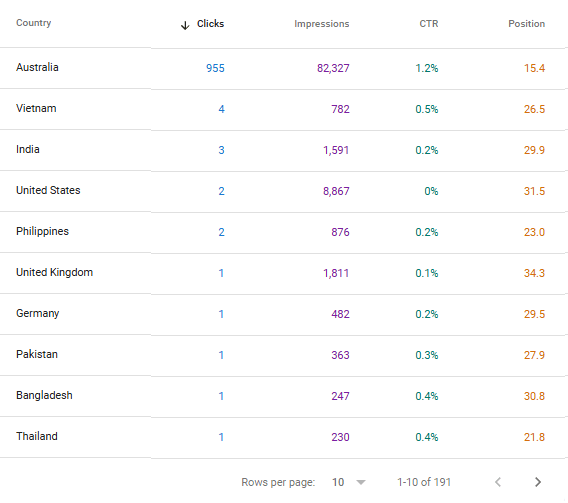Image resolution: width=568 pixels, height=503 pixels.
Task: Click Australia's 955 clicks value
Action: (215, 68)
